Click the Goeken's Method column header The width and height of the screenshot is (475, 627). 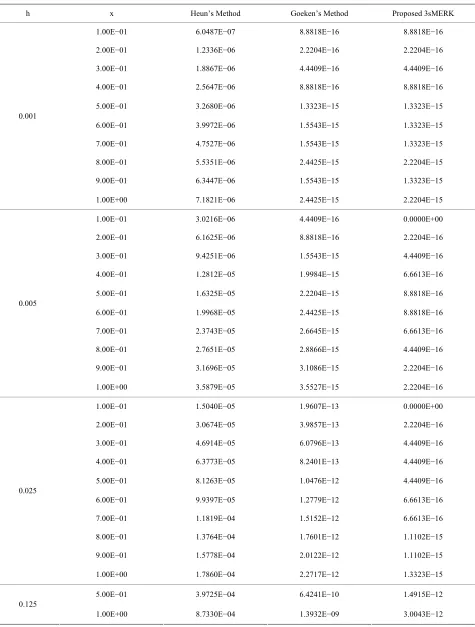[319, 14]
